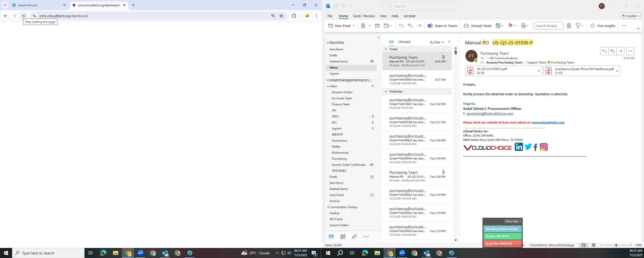Open the Address Book icon

coord(569,26)
